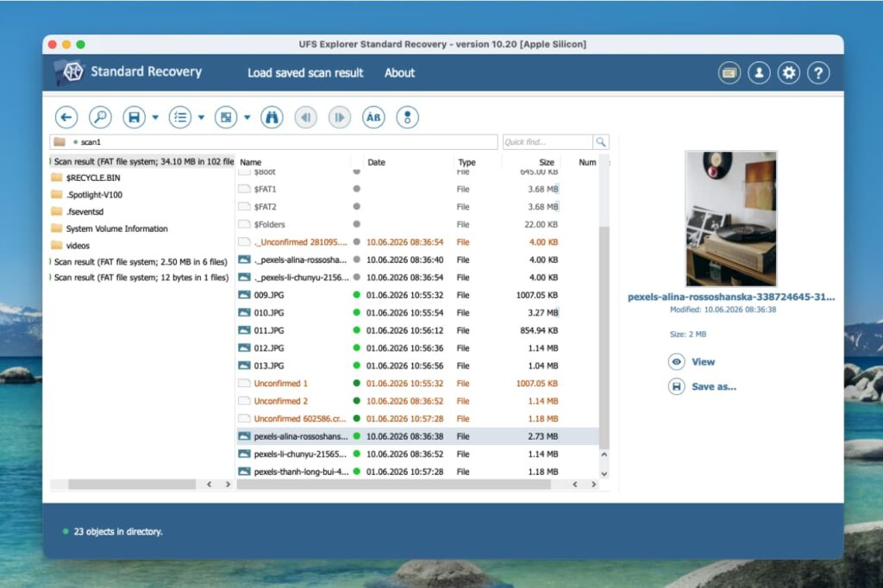Select the $RECYCLE.BIN folder
This screenshot has height=588, width=883.
pos(93,178)
